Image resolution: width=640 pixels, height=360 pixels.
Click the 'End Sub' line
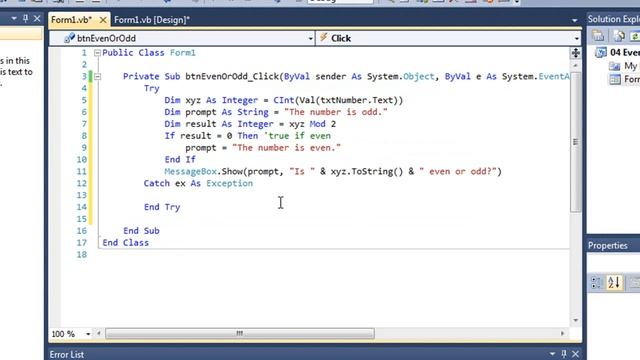[x=141, y=231]
